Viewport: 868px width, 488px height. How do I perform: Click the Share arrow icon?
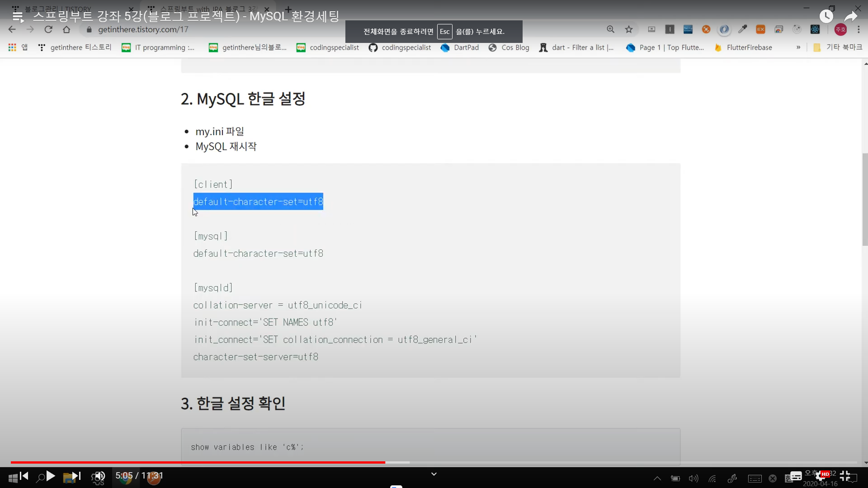851,16
